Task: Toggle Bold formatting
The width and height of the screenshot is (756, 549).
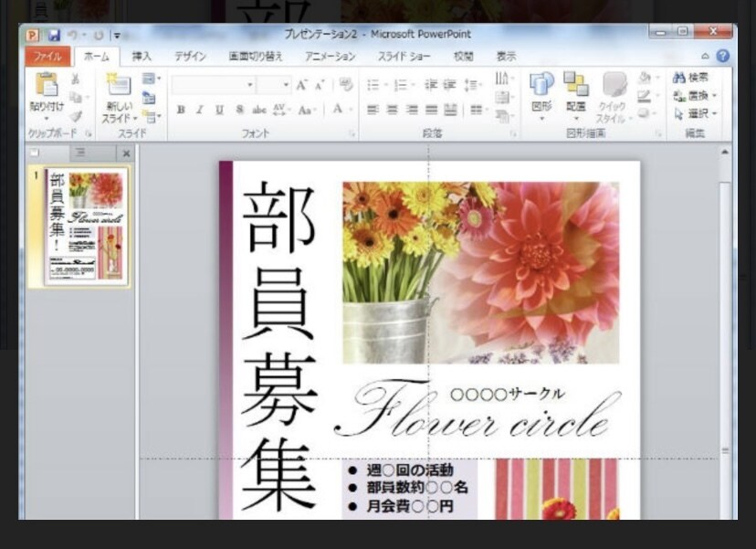Action: (181, 110)
